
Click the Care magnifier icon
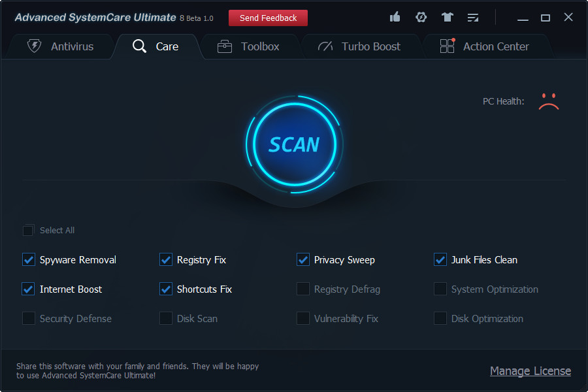pyautogui.click(x=139, y=46)
